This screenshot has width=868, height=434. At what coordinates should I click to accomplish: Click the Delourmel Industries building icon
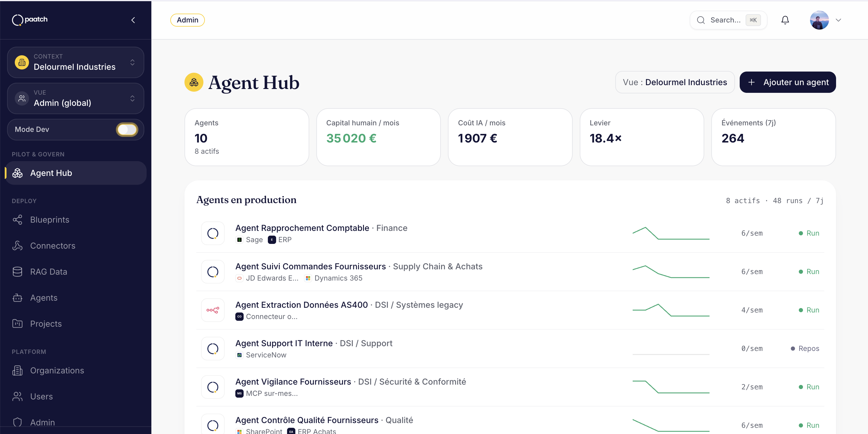(x=22, y=62)
